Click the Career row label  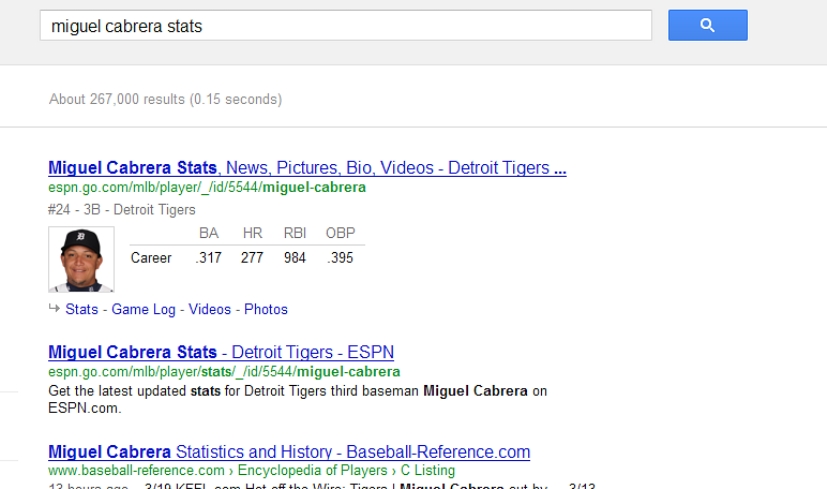151,258
